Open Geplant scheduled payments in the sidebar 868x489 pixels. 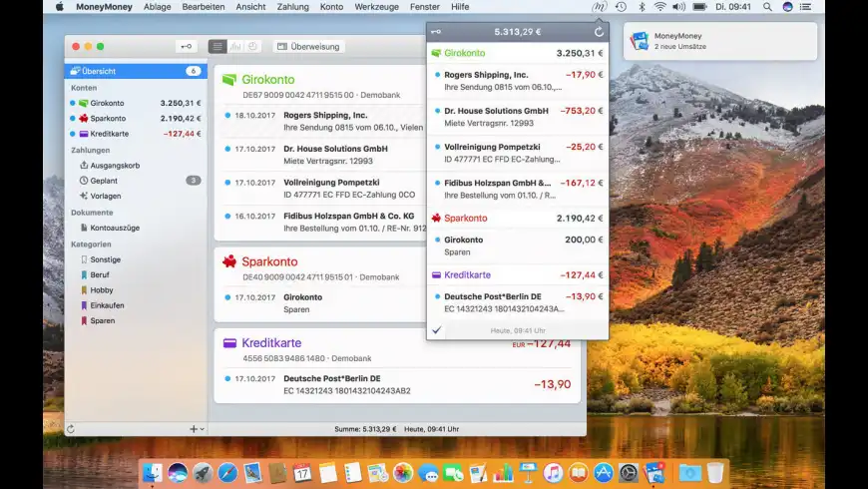(x=136, y=181)
